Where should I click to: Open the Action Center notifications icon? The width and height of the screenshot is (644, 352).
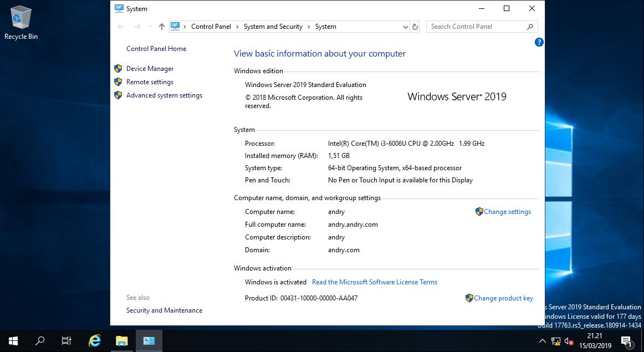click(626, 341)
